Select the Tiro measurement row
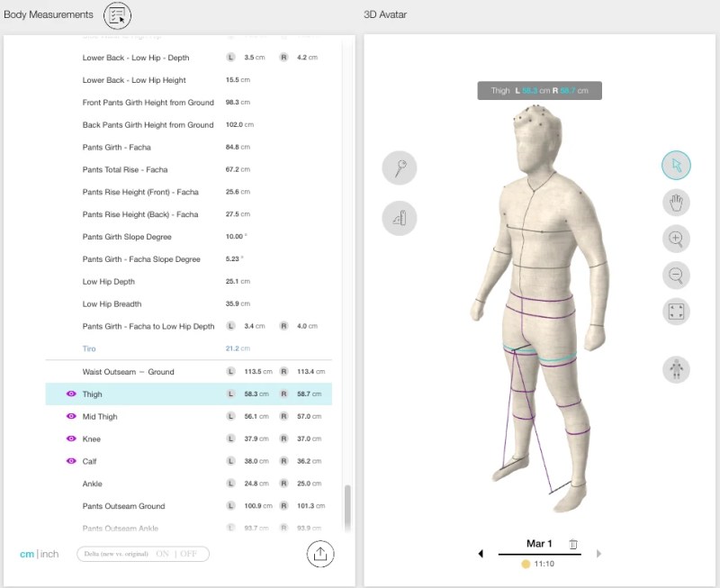Viewport: 720px width, 588px height. (188, 348)
